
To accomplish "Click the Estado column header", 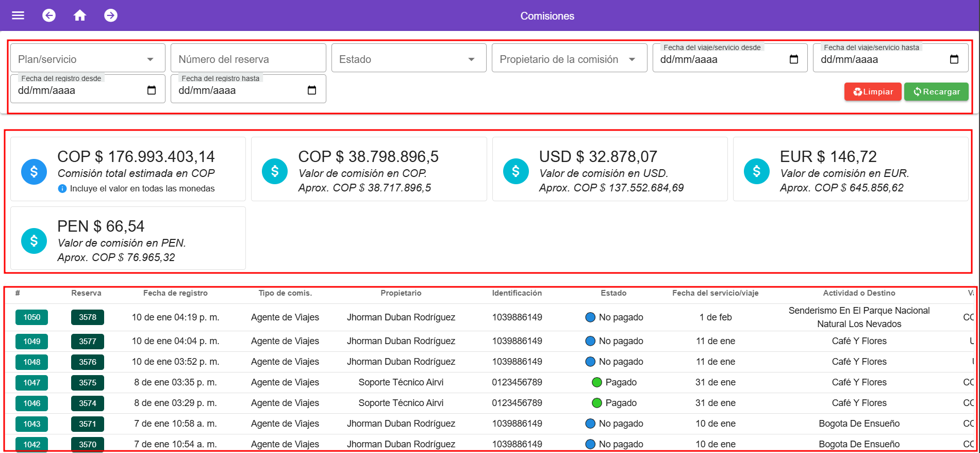I will coord(613,293).
